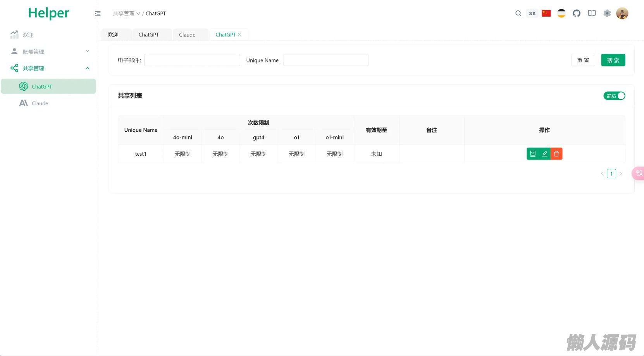
Task: Click the magnifier search icon in header
Action: point(518,14)
